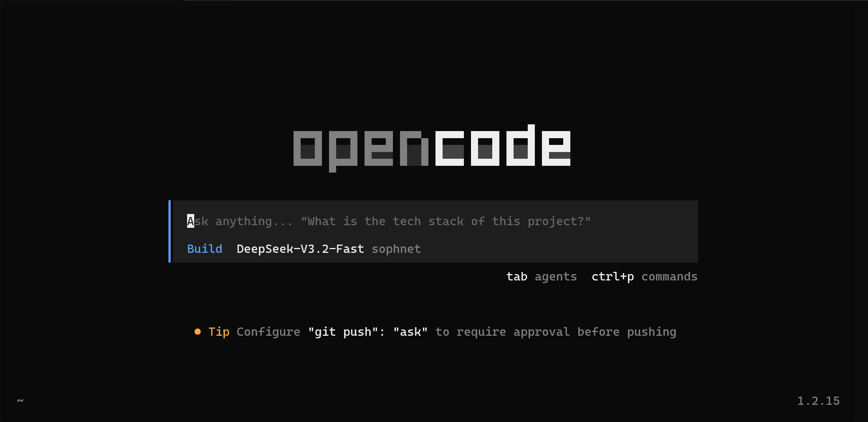Click the white "code" half of logo
Screen dimensions: 868x422
coord(503,145)
